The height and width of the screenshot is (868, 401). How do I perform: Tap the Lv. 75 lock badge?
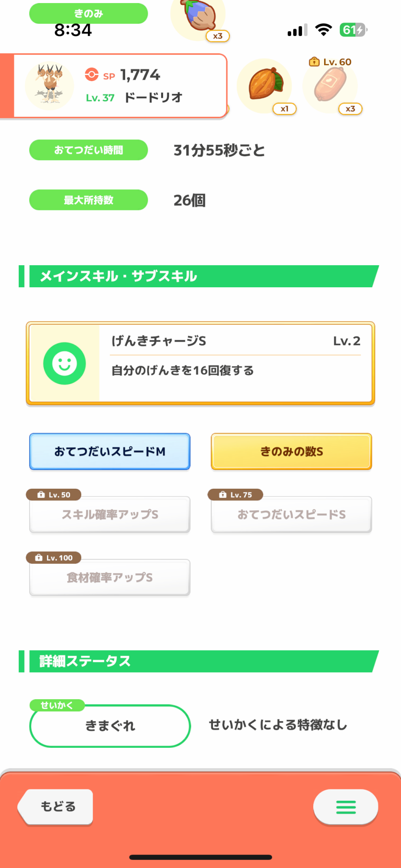pos(235,495)
